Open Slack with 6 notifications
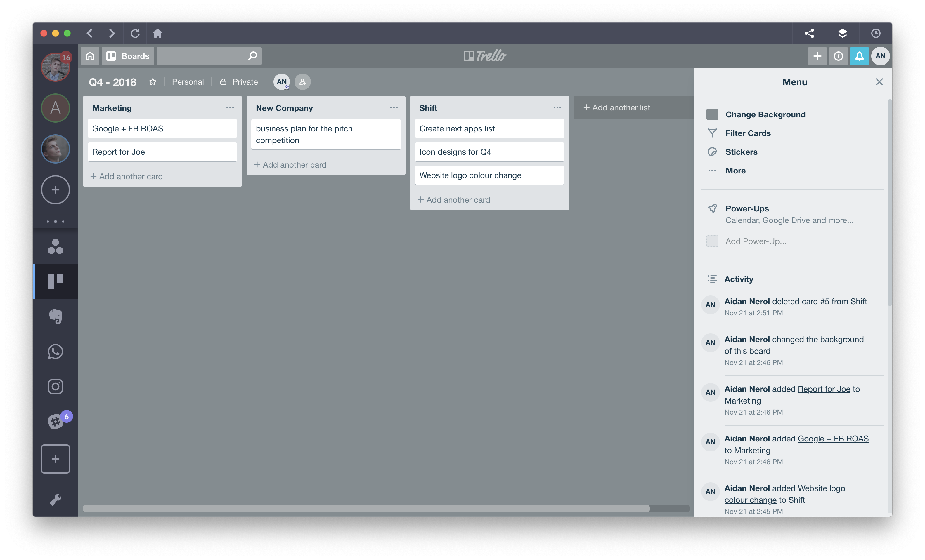The height and width of the screenshot is (560, 925). click(56, 422)
